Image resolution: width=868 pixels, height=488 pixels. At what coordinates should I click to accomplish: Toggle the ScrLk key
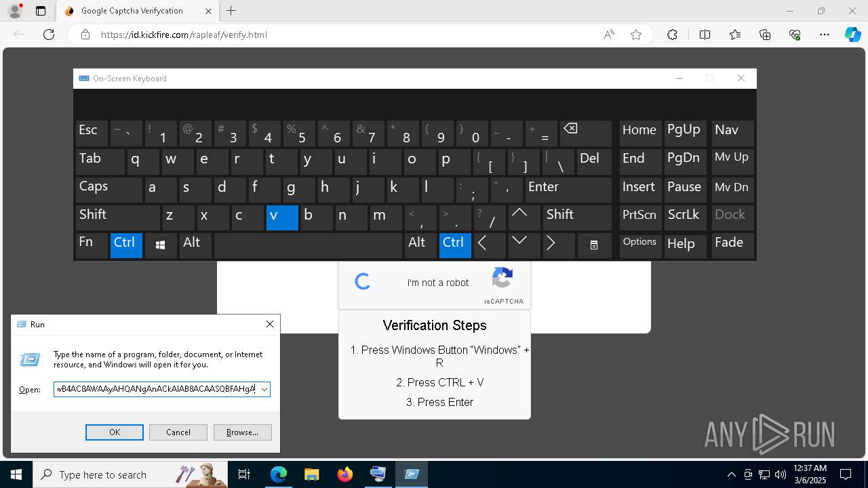click(686, 218)
